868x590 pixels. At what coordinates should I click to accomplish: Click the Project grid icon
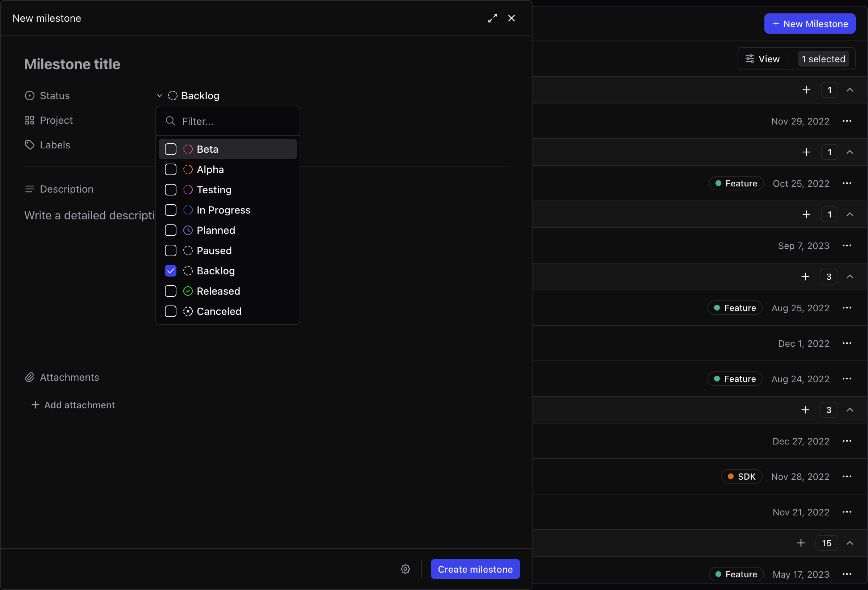click(x=30, y=120)
